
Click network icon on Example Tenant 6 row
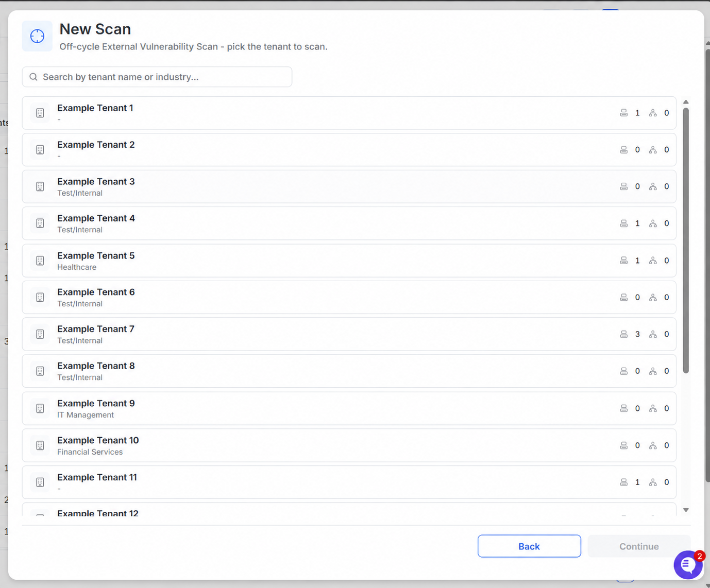(653, 298)
